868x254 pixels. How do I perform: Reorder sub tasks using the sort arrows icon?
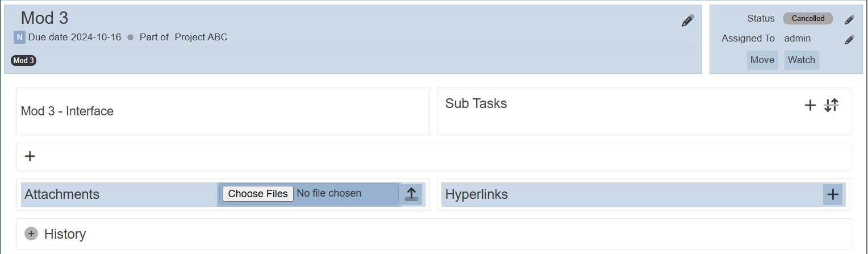pos(831,105)
